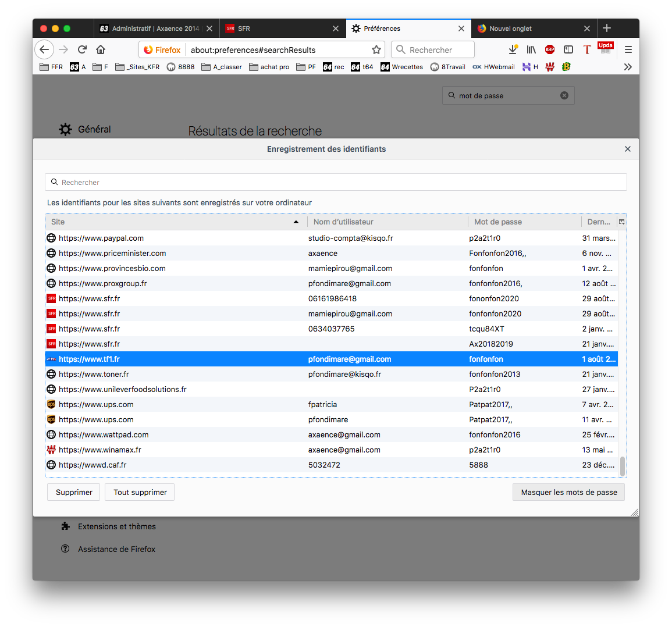The image size is (672, 627).
Task: Open the HWebmail bookmark
Action: click(494, 67)
